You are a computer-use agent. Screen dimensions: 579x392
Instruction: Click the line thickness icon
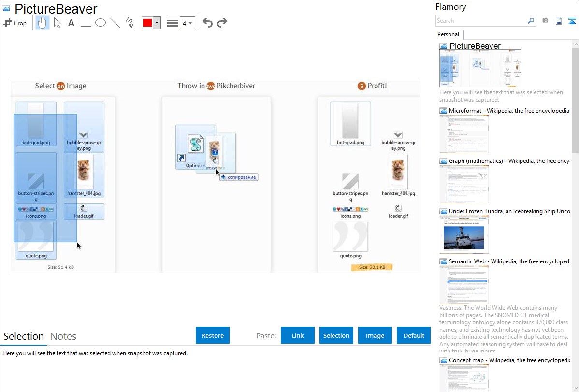click(173, 23)
